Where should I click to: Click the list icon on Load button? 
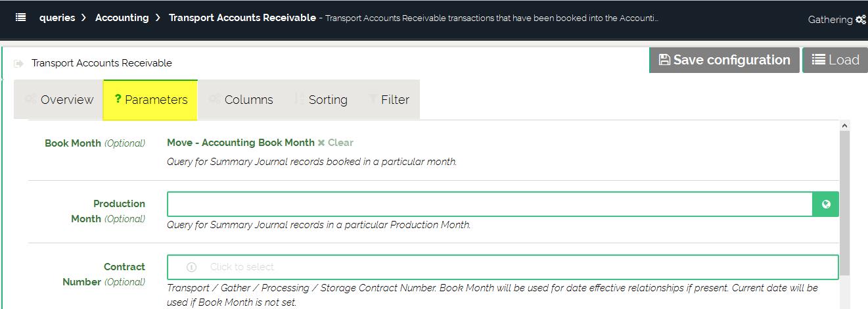click(x=818, y=60)
